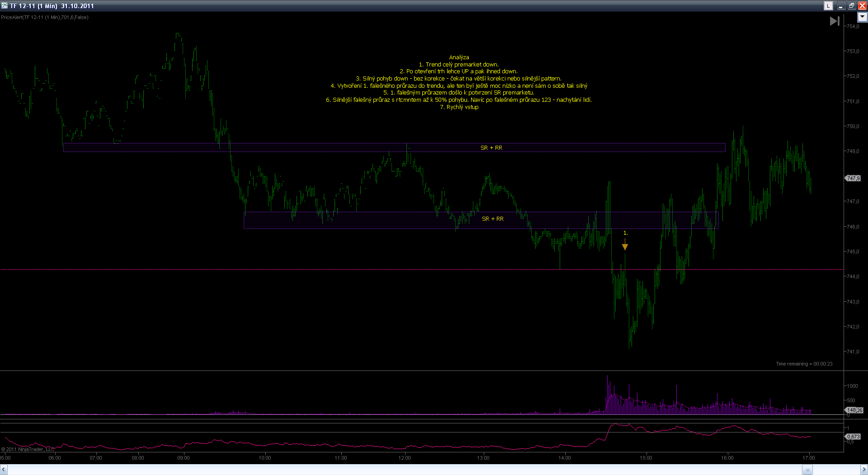Minimize the TF 12-11 chart window
This screenshot has width=868, height=475.
tap(841, 6)
